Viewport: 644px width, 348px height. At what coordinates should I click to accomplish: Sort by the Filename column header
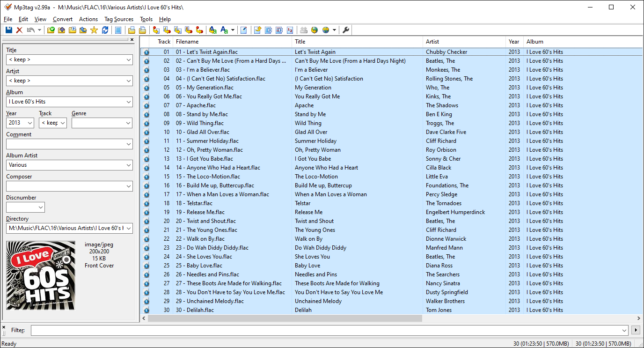[x=233, y=42]
